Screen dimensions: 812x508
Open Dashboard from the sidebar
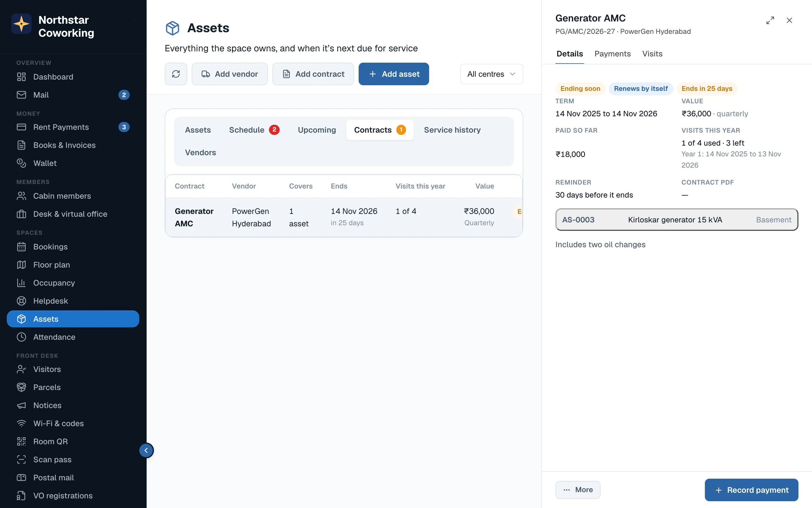[x=73, y=77]
